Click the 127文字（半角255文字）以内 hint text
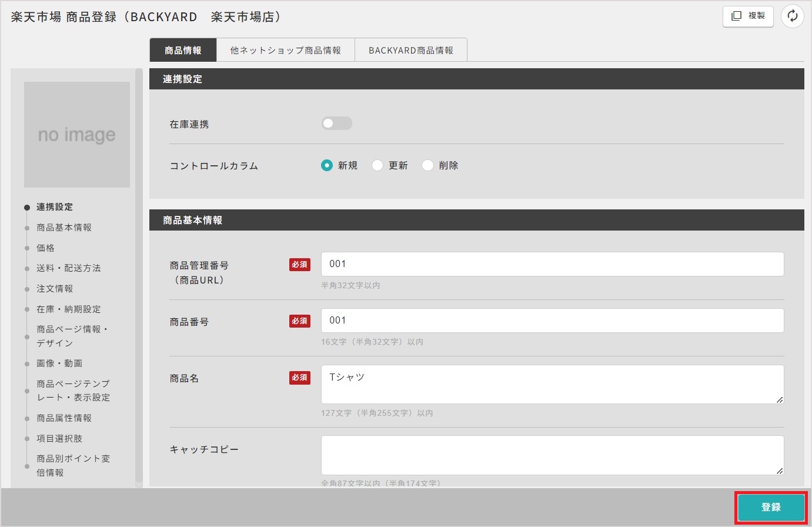 pyautogui.click(x=377, y=413)
